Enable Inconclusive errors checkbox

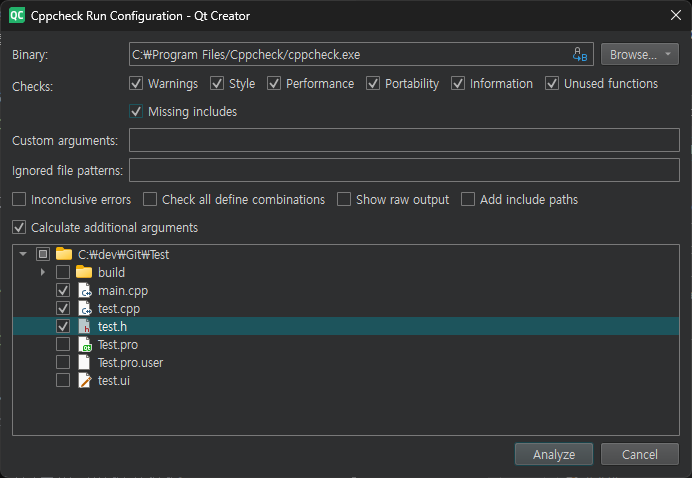click(19, 199)
